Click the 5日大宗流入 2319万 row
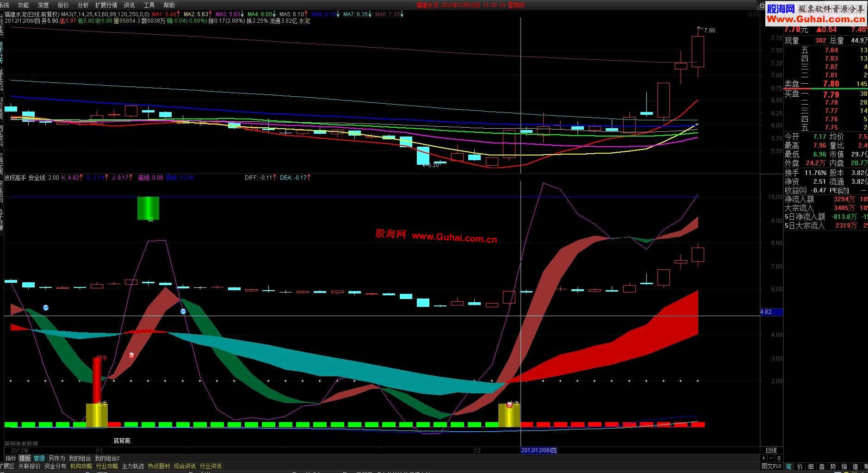This screenshot has width=868, height=473. tap(826, 226)
